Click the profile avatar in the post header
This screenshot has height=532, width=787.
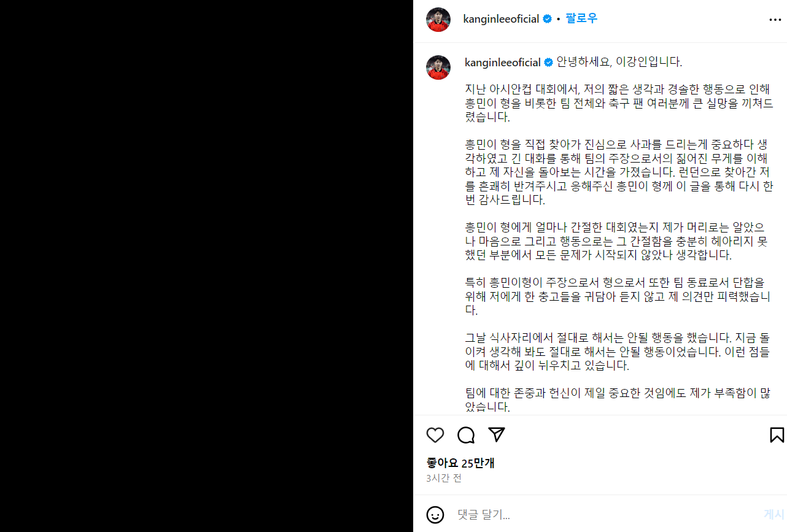(x=438, y=20)
